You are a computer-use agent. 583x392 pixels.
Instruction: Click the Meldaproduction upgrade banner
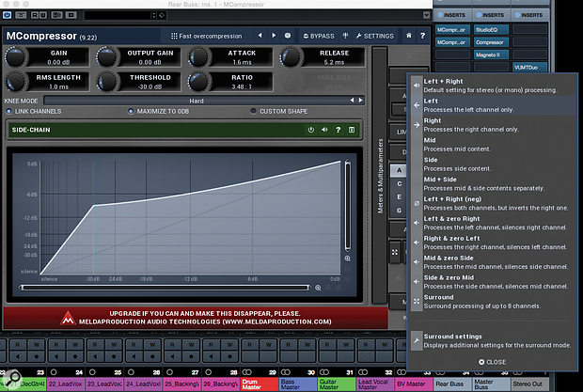click(x=196, y=318)
